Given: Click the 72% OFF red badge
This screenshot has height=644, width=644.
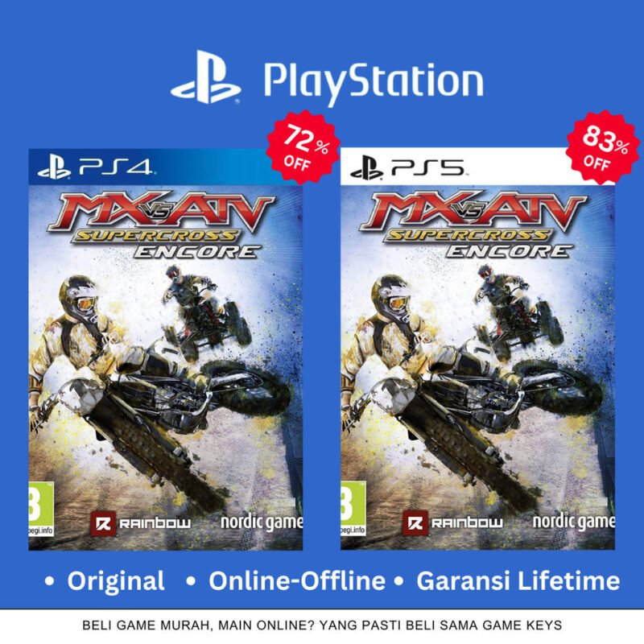Looking at the screenshot, I should coord(303,147).
